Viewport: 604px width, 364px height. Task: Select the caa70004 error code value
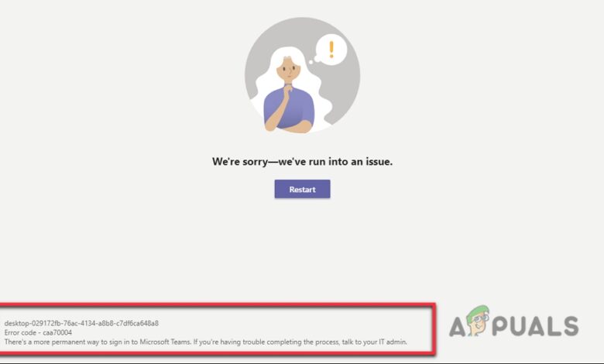57,332
